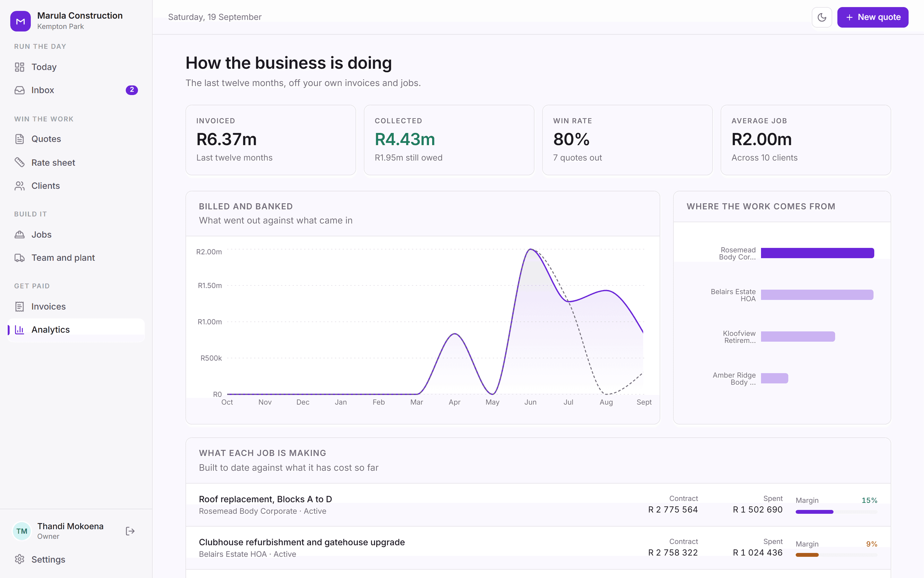This screenshot has width=924, height=578.
Task: Click the Marula Construction logo icon
Action: 21,21
